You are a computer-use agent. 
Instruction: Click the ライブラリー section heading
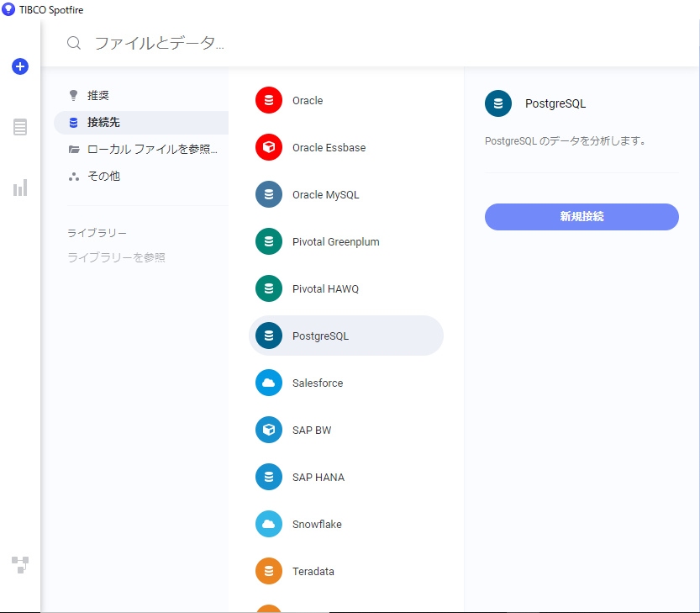97,233
